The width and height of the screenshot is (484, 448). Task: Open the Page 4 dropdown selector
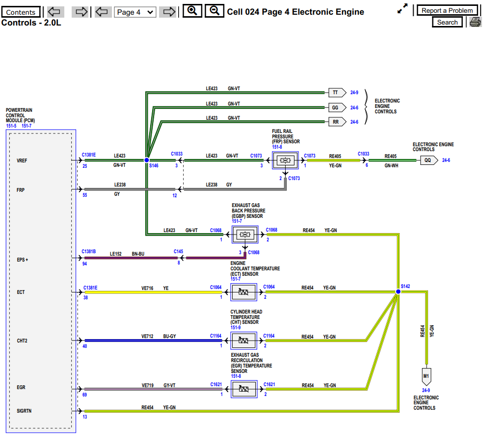[x=135, y=11]
